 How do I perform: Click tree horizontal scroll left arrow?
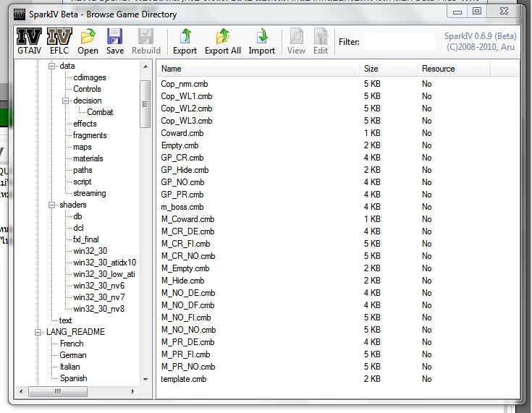[21, 391]
